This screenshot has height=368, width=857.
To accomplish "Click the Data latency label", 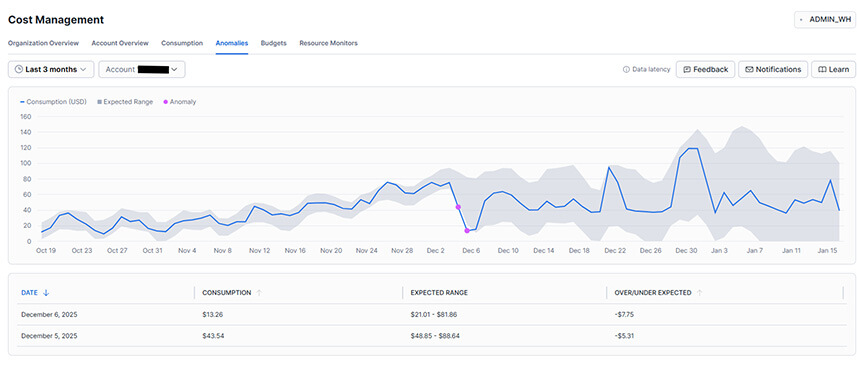I will click(x=651, y=69).
